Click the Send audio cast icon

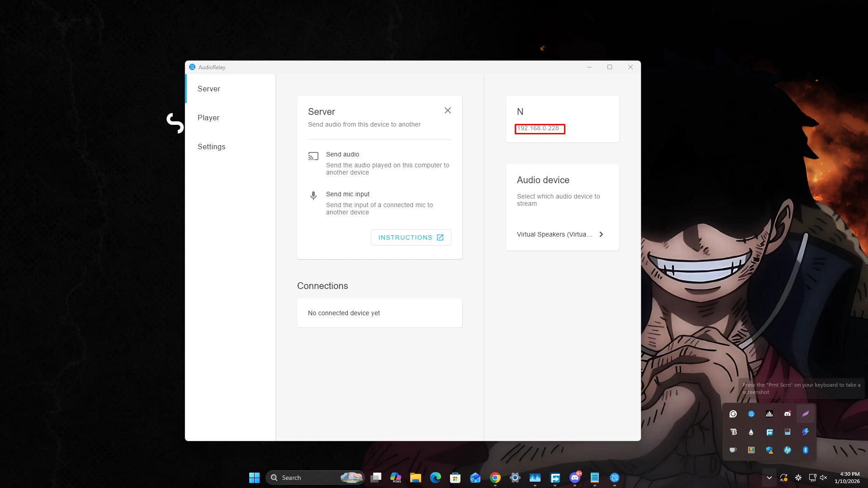pos(313,156)
